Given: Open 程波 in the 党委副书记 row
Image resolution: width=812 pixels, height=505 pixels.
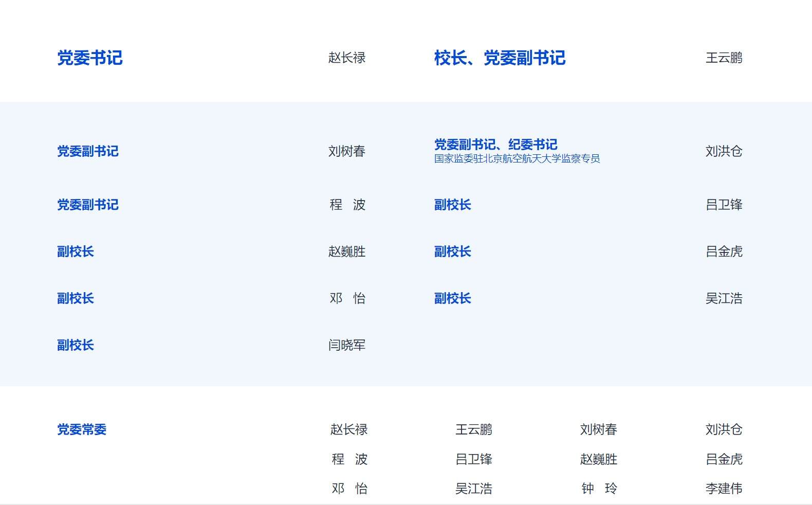Looking at the screenshot, I should (347, 205).
